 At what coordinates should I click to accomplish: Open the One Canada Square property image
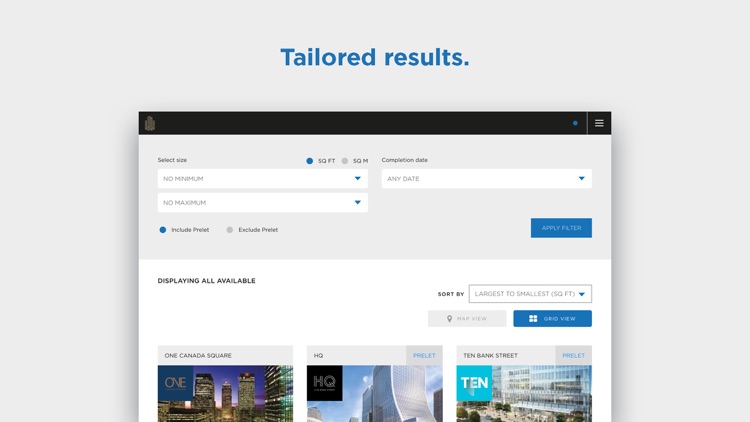point(225,394)
